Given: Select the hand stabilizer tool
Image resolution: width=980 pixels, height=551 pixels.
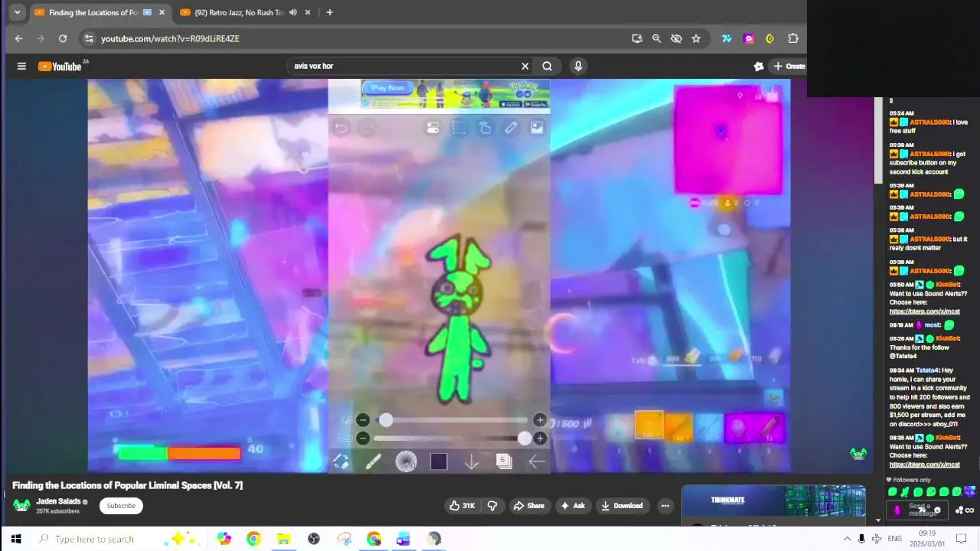Looking at the screenshot, I should [485, 128].
